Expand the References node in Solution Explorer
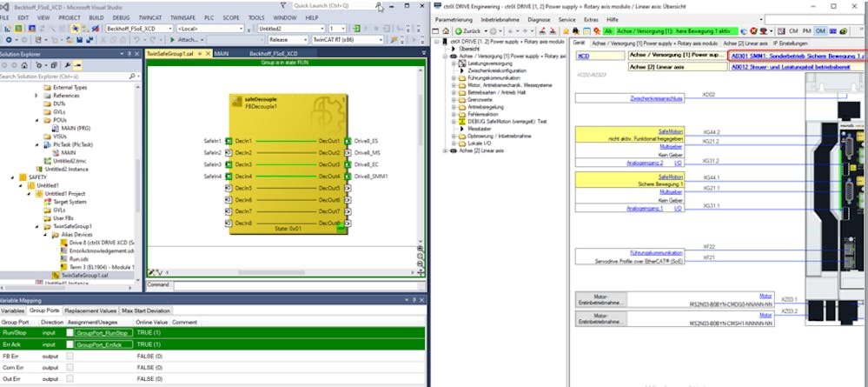Screen dimensions: 868x387 pos(36,96)
